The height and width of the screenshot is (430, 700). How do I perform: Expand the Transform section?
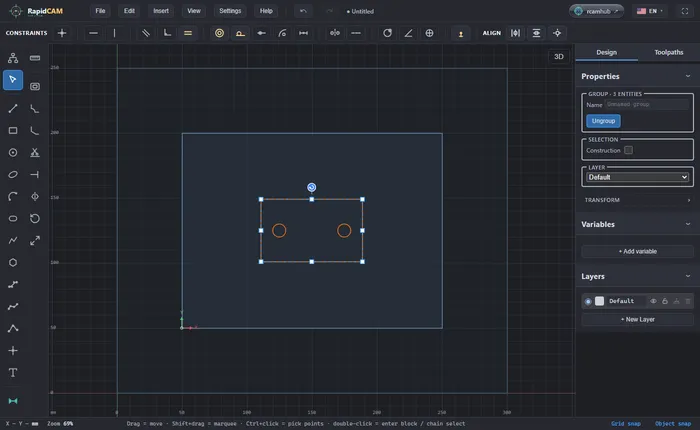point(637,200)
